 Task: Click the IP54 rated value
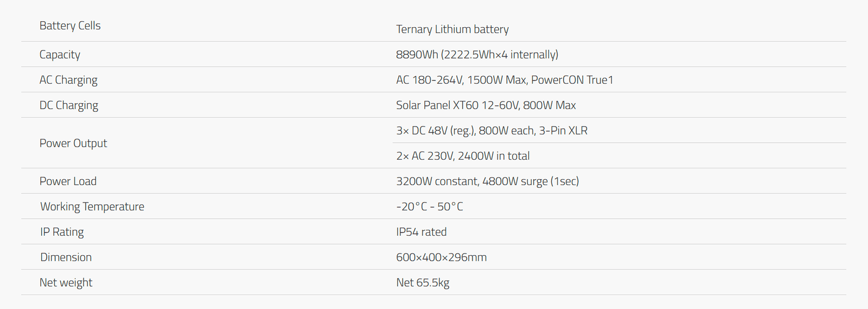(x=422, y=232)
